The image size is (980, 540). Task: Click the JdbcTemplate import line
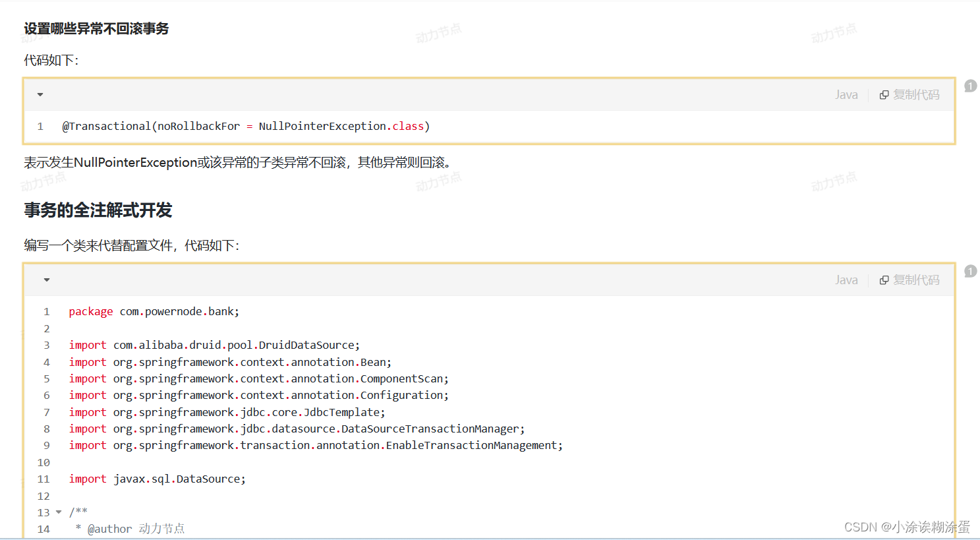click(x=227, y=412)
